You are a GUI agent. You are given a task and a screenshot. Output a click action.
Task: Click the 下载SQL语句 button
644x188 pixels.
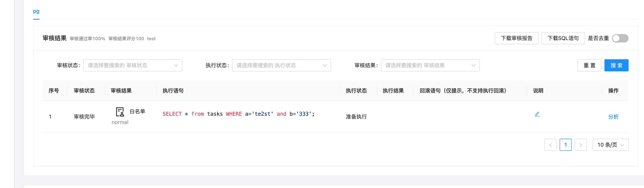click(x=563, y=38)
